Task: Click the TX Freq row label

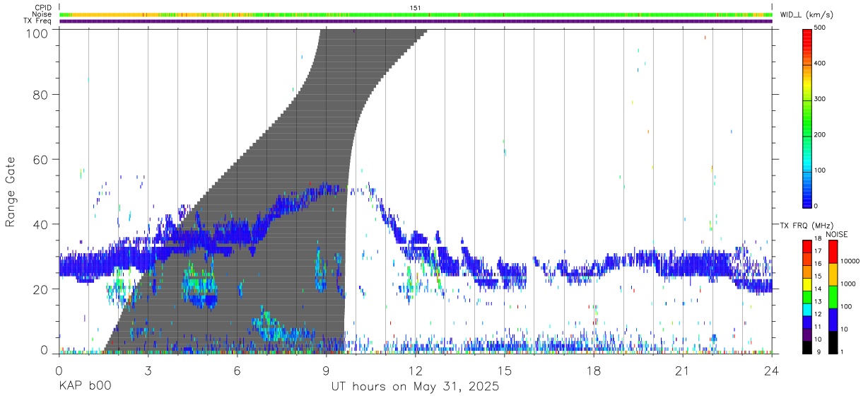Action: (x=38, y=21)
